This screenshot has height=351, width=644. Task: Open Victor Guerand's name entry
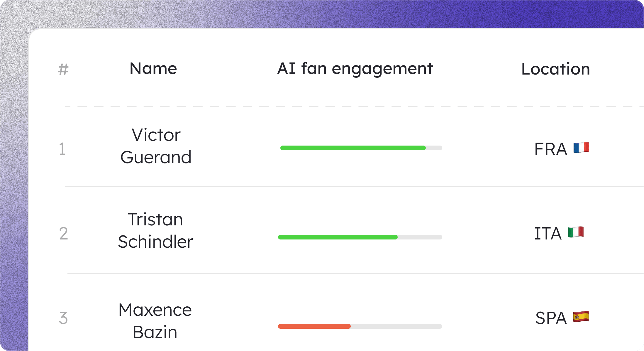(x=156, y=146)
